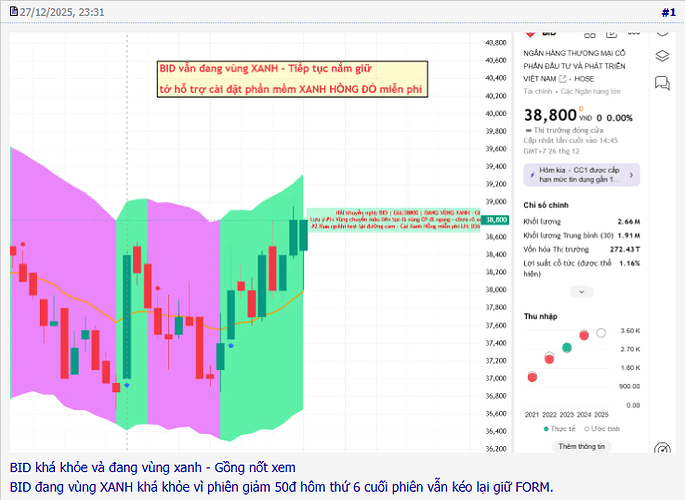Click the dividend yield value 1.16%
685x500 pixels.
[630, 263]
